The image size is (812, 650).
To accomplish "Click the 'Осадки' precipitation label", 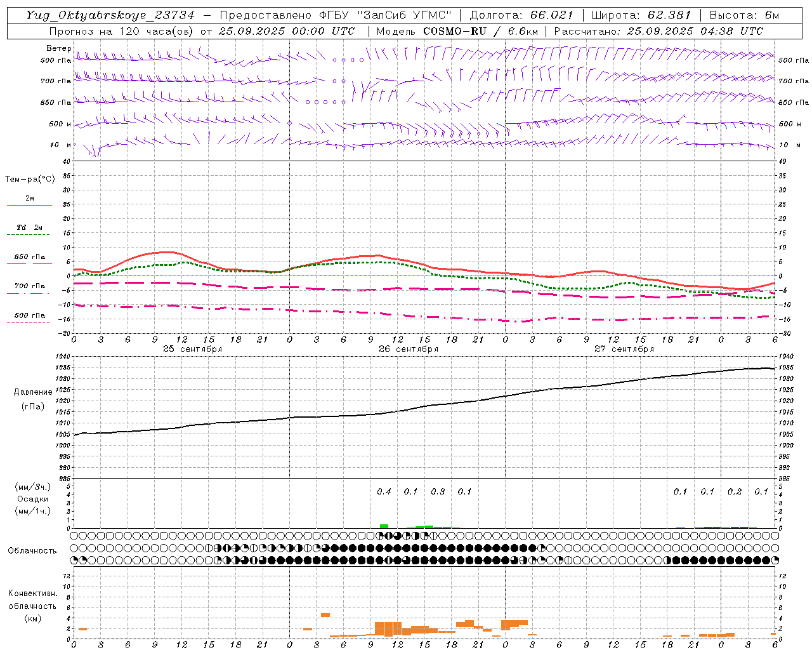I will (x=33, y=499).
